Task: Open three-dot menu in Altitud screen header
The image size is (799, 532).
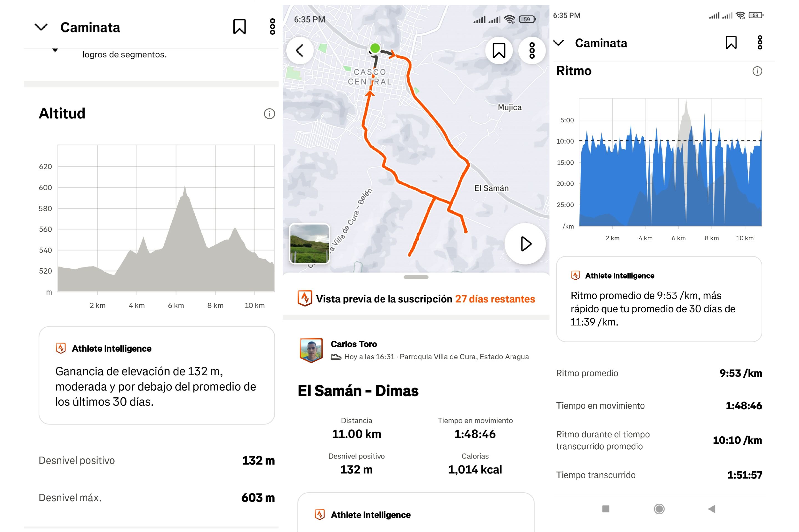Action: pos(272,27)
